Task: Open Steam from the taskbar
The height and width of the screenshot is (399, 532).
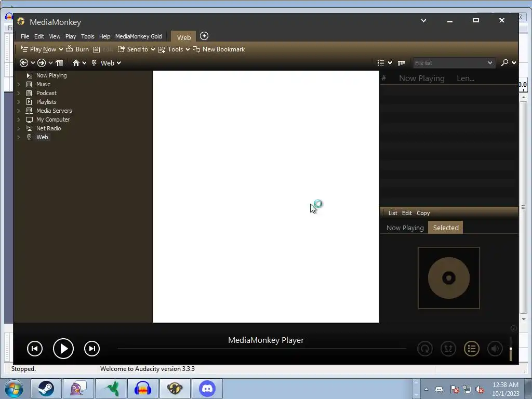Action: tap(46, 389)
